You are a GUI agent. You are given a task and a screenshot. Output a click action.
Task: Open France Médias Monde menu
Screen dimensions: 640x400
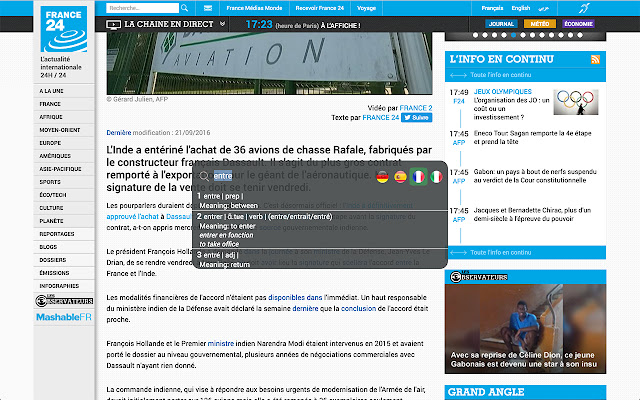(x=254, y=8)
